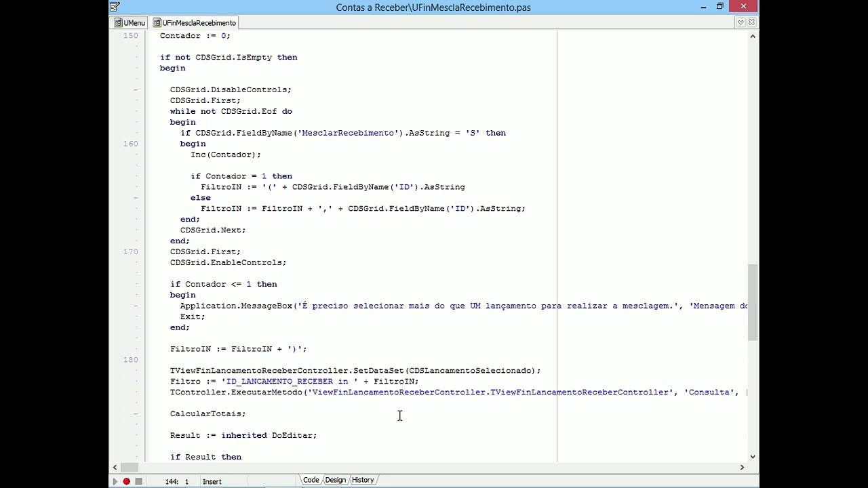Click 'CDSGrid.DisableControls;' statement
868x488 pixels.
(x=231, y=89)
